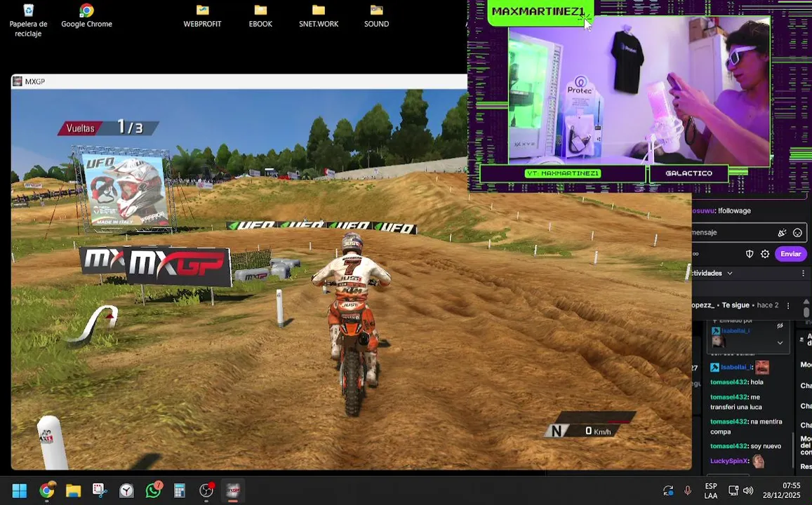The image size is (812, 505).
Task: Open the three-dot menu beside Actividades
Action: 803,274
